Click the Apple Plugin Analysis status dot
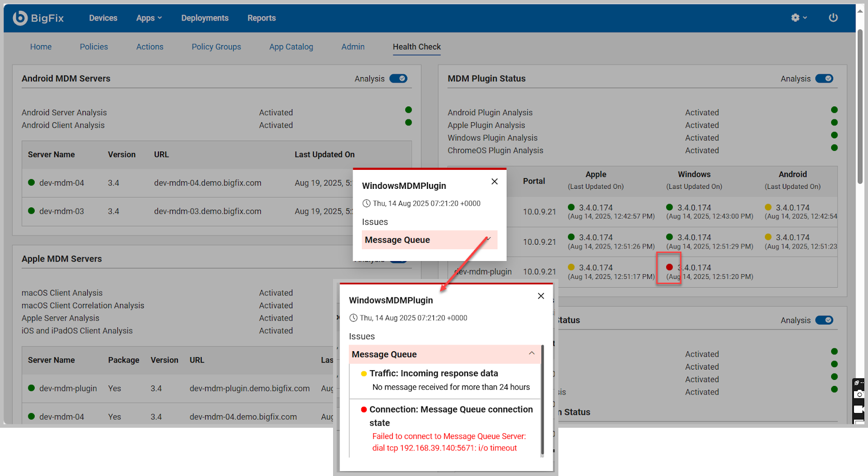Screen dimensions: 868x476 (x=834, y=122)
